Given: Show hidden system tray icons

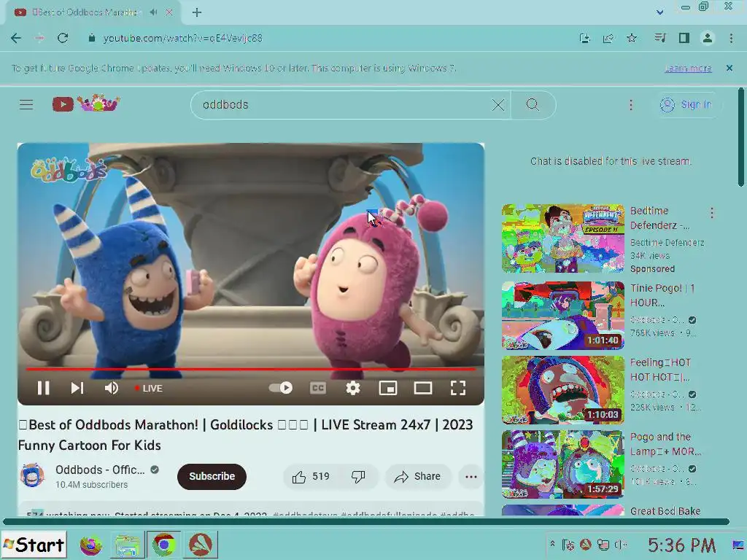Looking at the screenshot, I should [x=553, y=544].
